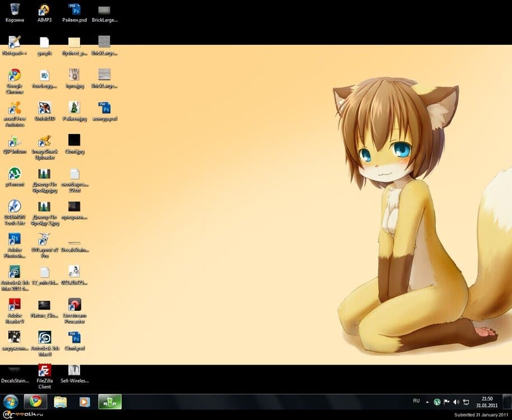Viewport: 512px width, 420px height.
Task: Select the ImageShack Uploader frog icon
Action: (x=44, y=141)
